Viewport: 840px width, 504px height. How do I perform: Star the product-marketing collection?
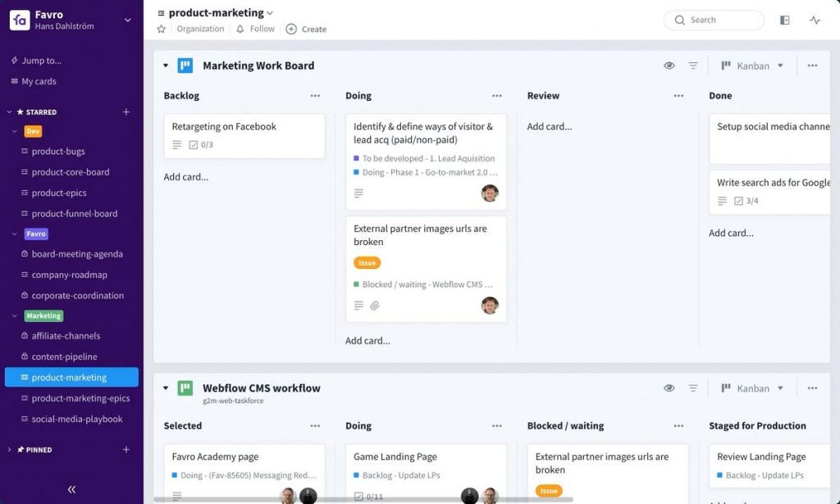click(161, 28)
